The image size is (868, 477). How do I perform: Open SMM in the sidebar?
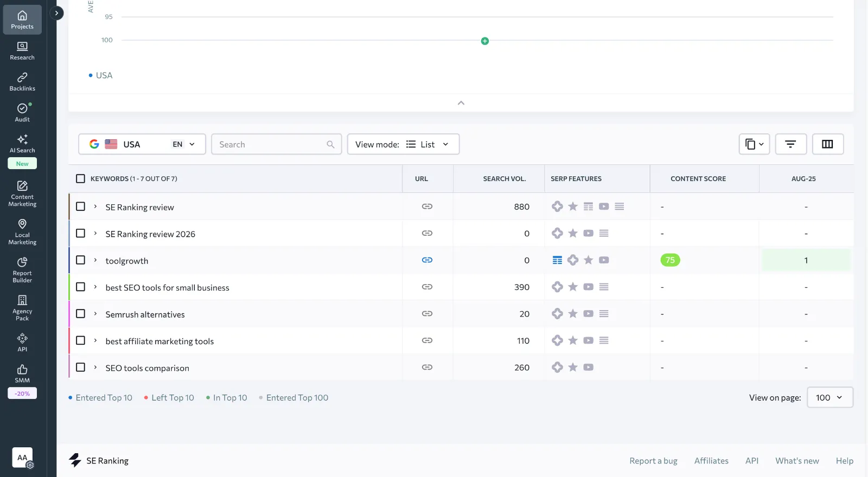coord(22,373)
